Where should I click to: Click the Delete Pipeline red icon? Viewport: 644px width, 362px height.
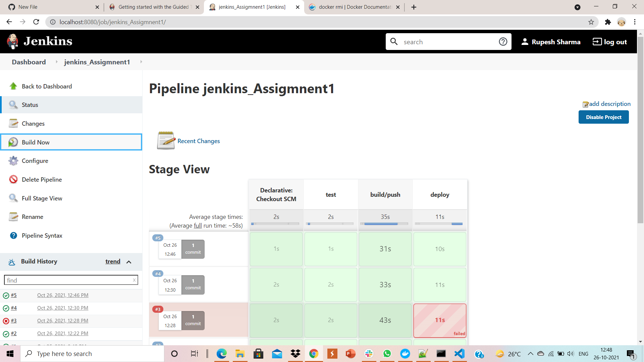pyautogui.click(x=13, y=179)
